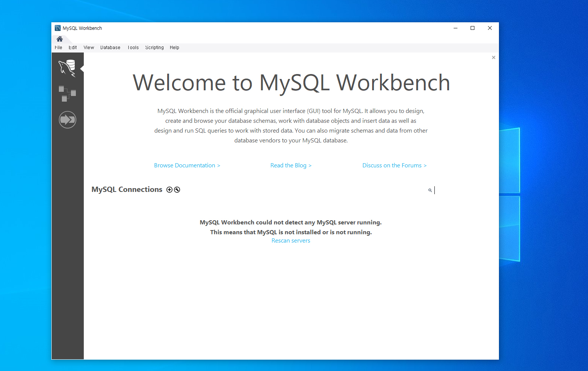
Task: Minimize the MySQL Workbench window
Action: tap(456, 28)
